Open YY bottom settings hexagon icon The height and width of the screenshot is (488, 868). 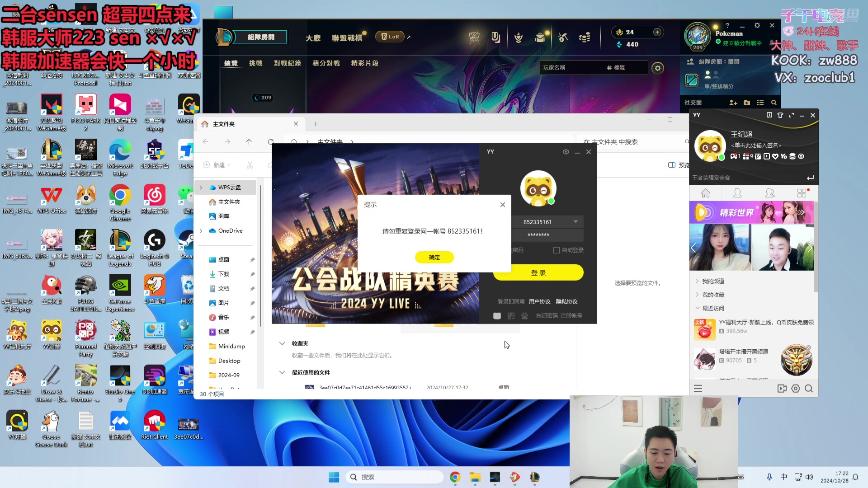[796, 389]
